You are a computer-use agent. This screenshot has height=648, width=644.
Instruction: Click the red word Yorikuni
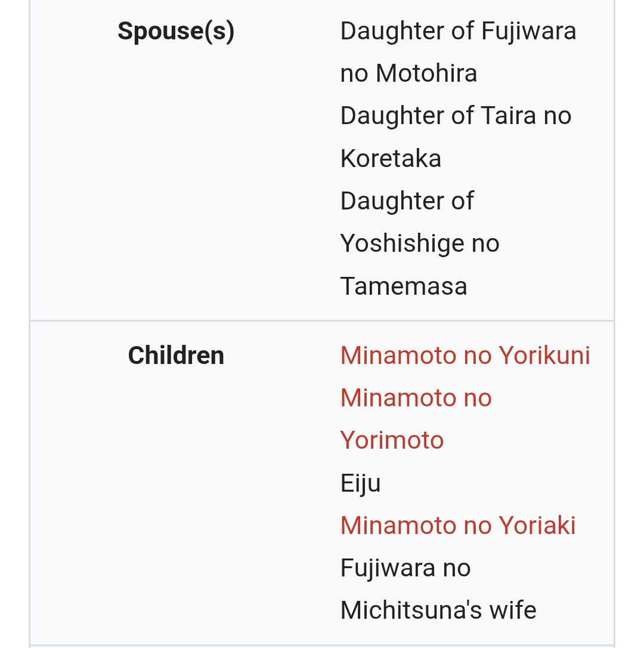coord(544,356)
